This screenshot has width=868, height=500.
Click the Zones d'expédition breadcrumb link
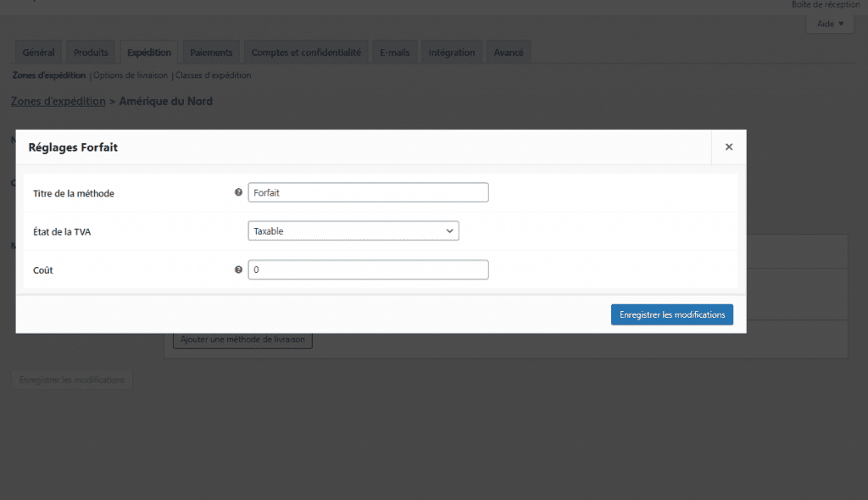click(x=58, y=101)
